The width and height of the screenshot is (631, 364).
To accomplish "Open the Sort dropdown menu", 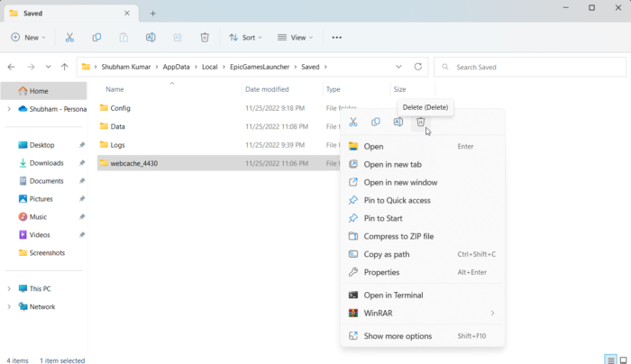I will (245, 38).
